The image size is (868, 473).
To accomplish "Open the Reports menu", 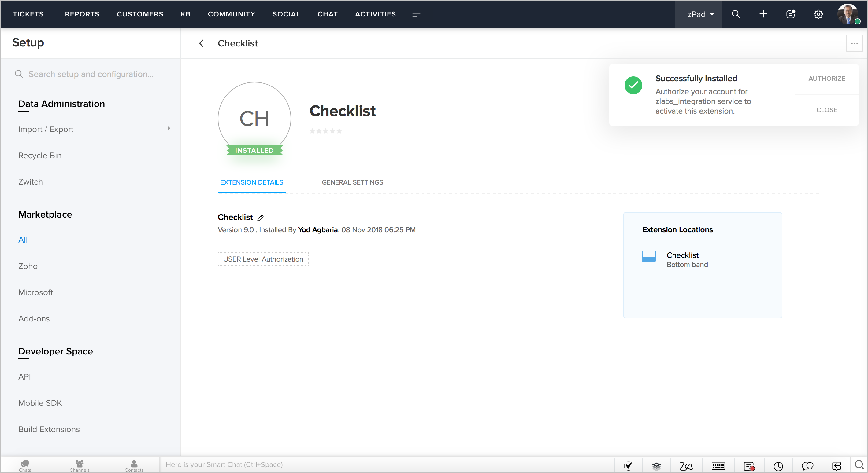I will tap(82, 14).
